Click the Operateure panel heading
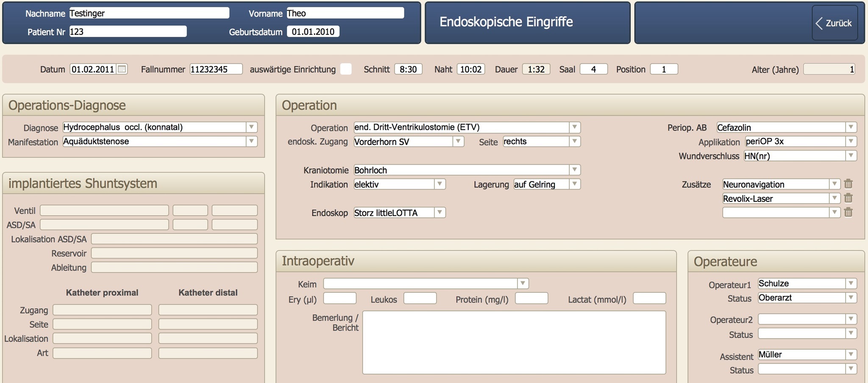The width and height of the screenshot is (868, 383). pos(725,262)
